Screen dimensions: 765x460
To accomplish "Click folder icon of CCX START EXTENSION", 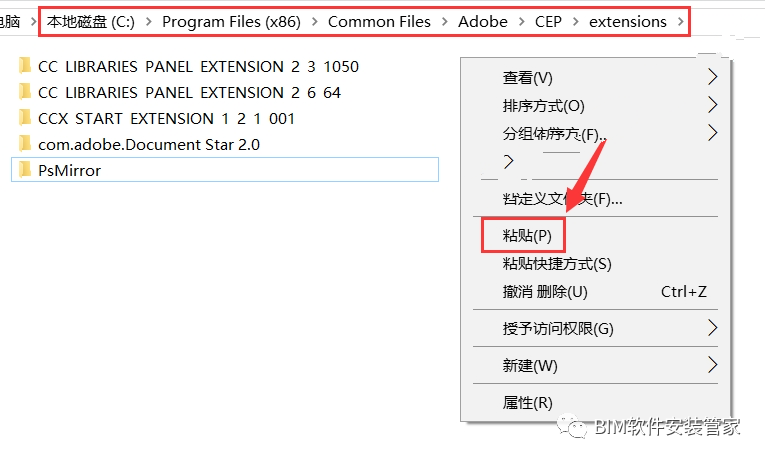I will pos(24,118).
